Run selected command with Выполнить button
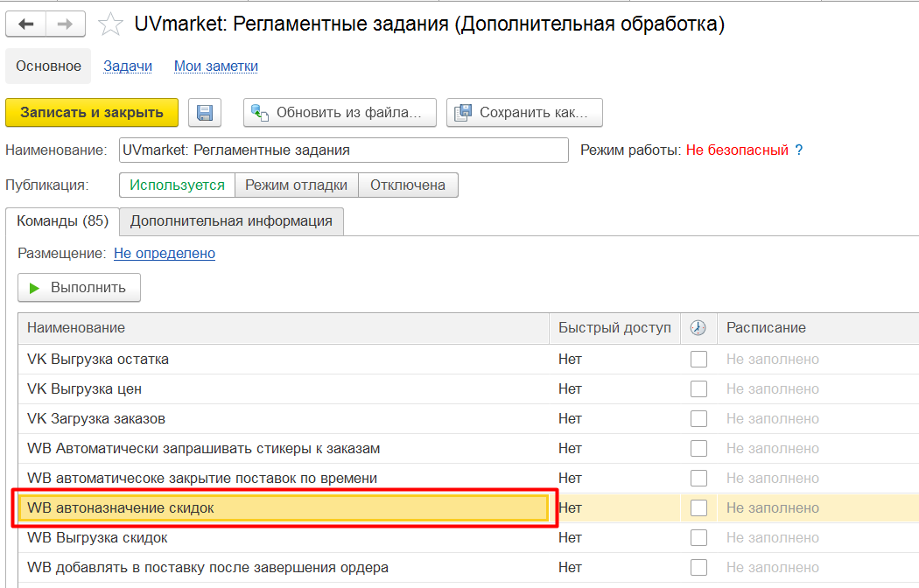Viewport: 919px width, 588px height. [x=79, y=288]
